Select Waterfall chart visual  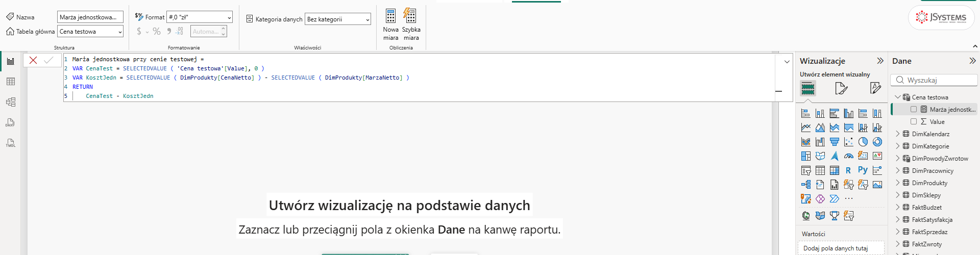(x=820, y=142)
